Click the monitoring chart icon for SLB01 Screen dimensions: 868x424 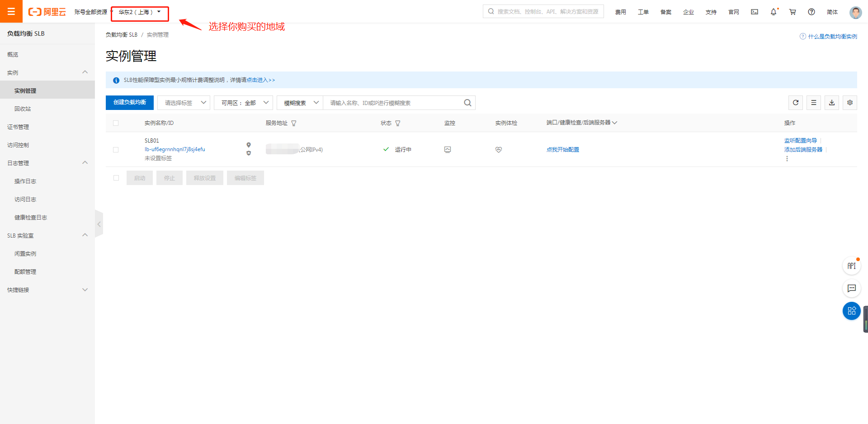click(x=448, y=150)
